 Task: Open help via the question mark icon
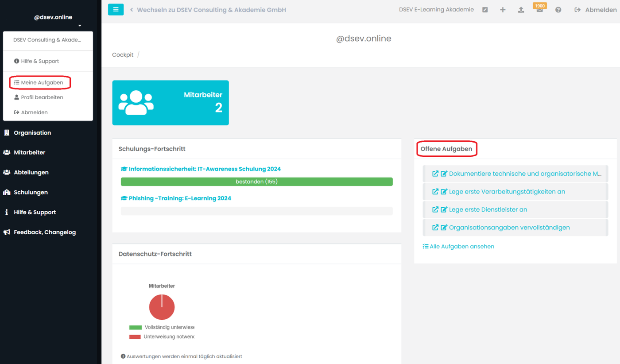(558, 10)
